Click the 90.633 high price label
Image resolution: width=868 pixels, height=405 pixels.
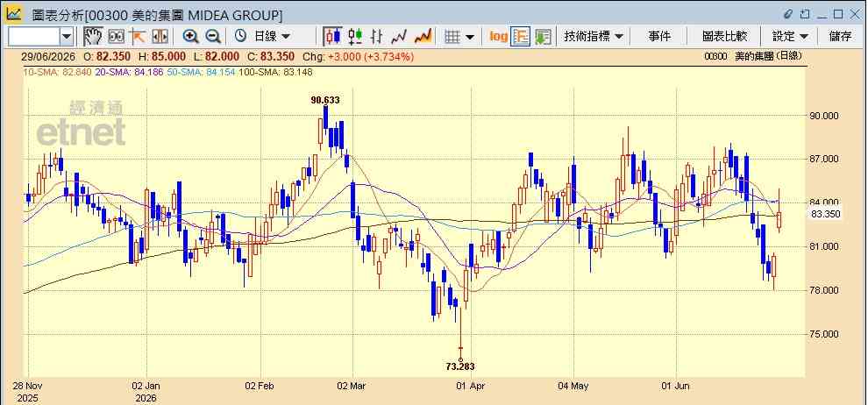pos(325,100)
